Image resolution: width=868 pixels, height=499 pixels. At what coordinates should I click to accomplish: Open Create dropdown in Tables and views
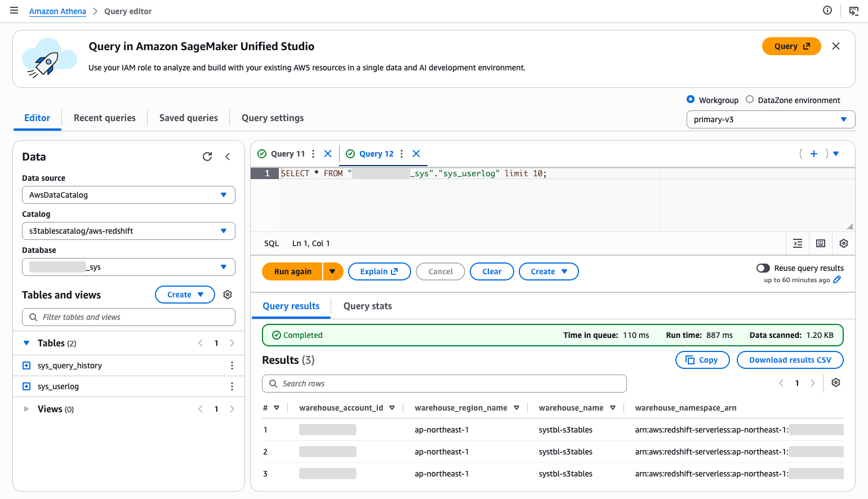tap(185, 295)
